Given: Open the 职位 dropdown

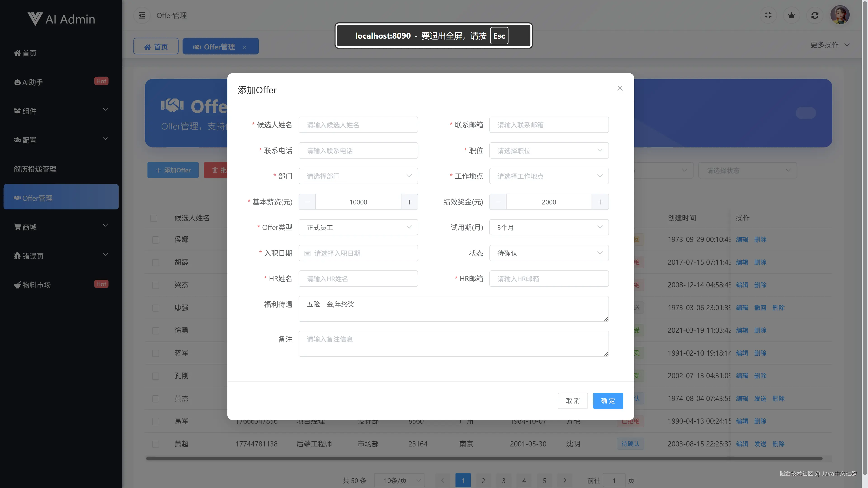Looking at the screenshot, I should [x=549, y=150].
